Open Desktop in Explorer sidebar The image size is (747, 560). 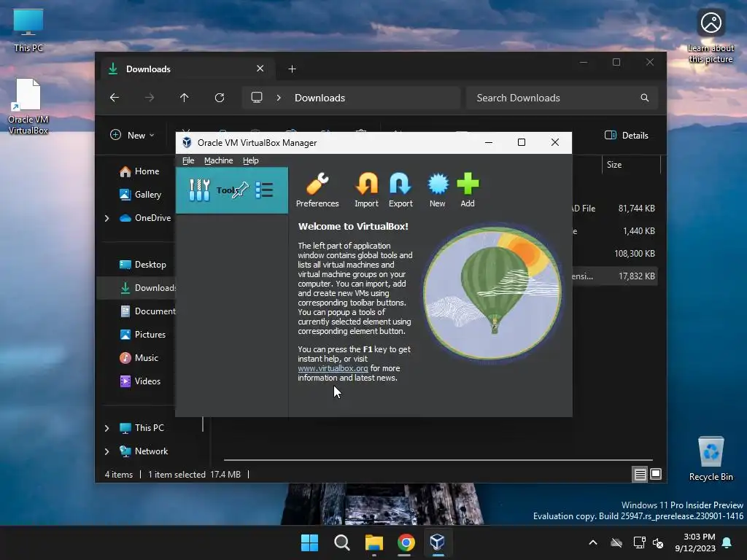[143, 264]
